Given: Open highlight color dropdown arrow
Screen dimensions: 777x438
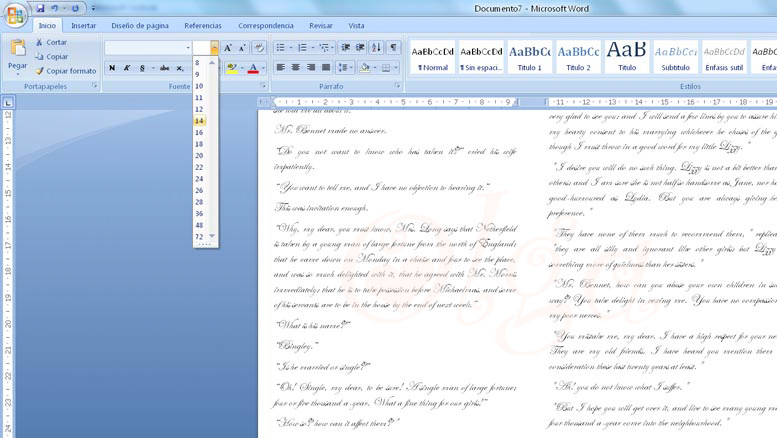Looking at the screenshot, I should pyautogui.click(x=242, y=68).
